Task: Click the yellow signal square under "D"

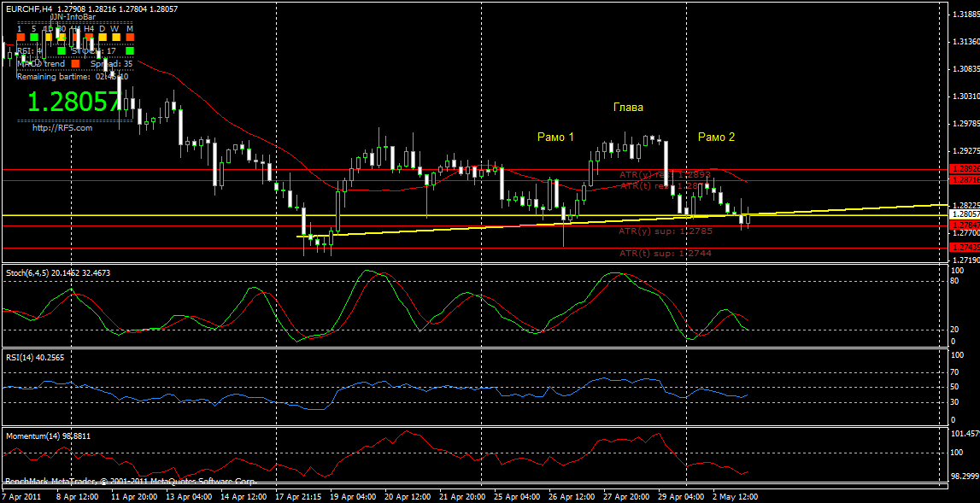Action: coord(103,38)
